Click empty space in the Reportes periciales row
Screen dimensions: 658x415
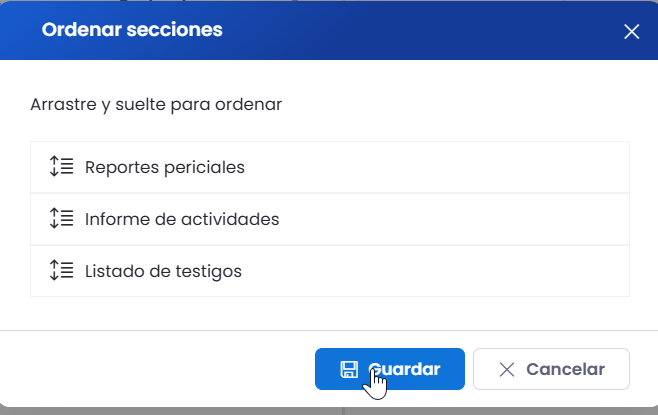point(436,167)
